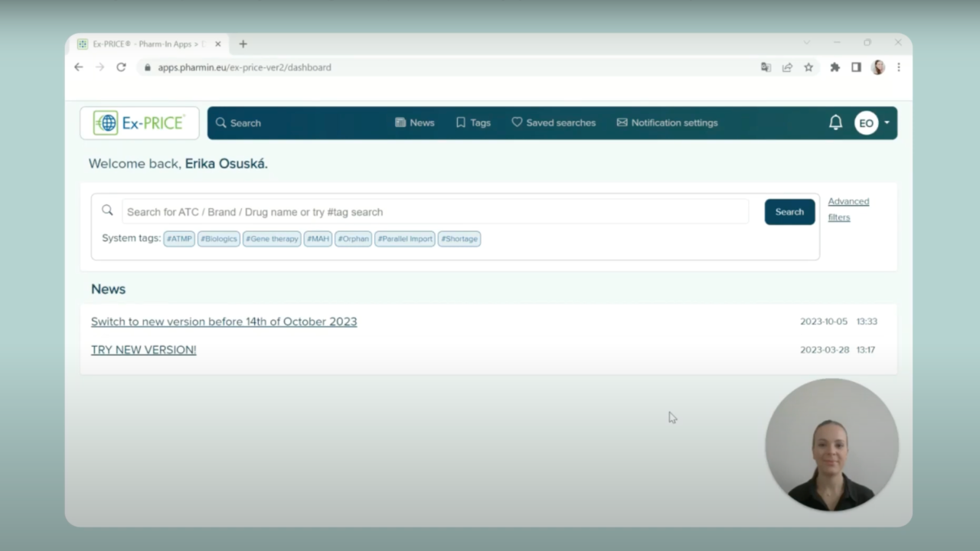Select the #Orphan system tag

click(353, 239)
